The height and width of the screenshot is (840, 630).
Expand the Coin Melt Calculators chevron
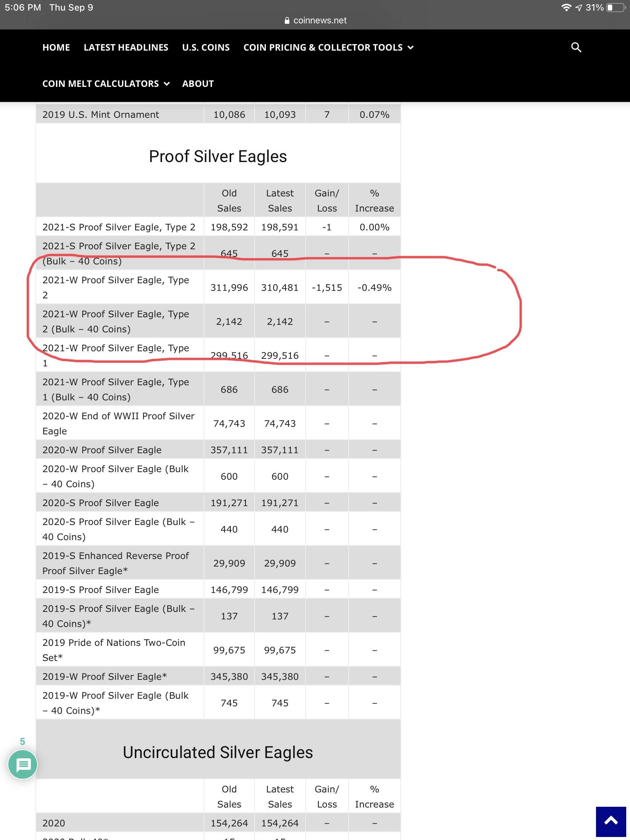coord(167,84)
